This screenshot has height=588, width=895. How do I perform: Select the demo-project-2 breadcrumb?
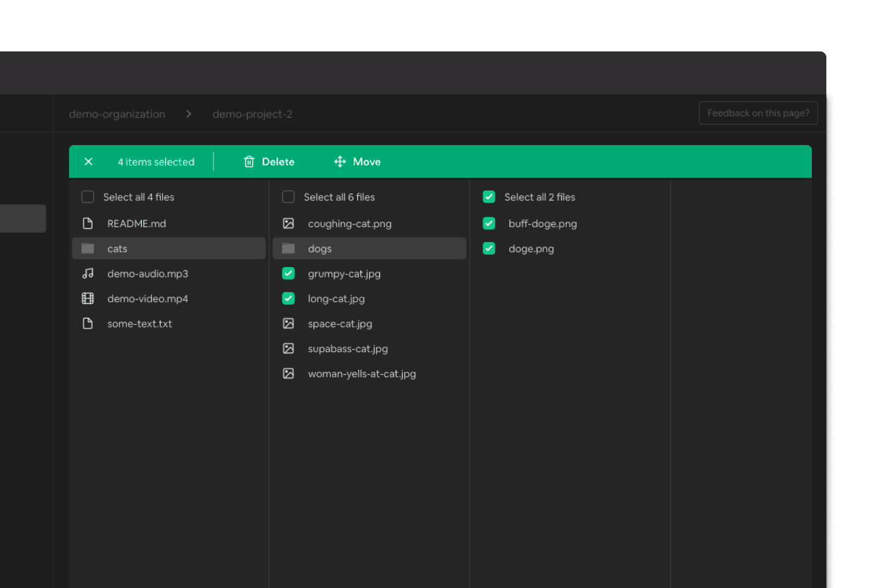coord(252,113)
